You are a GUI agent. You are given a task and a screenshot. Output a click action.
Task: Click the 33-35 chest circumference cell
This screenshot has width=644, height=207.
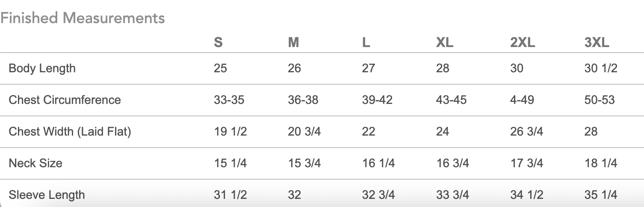click(x=229, y=100)
